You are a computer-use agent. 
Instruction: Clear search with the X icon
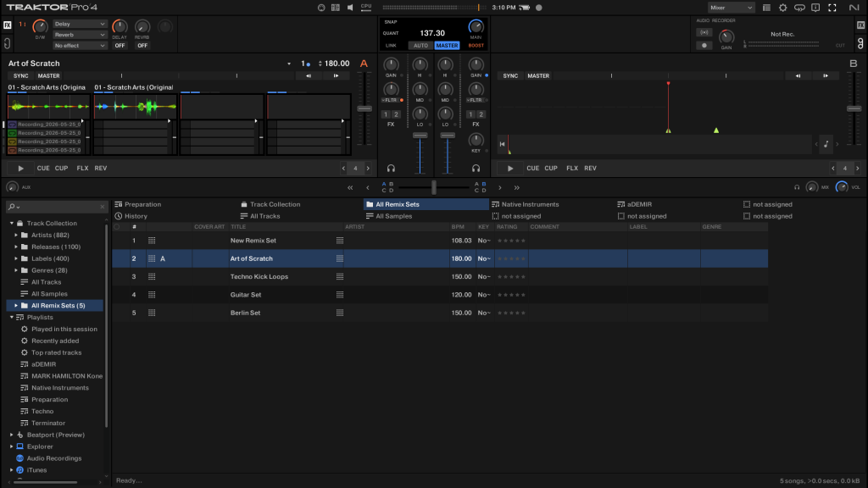tap(102, 207)
